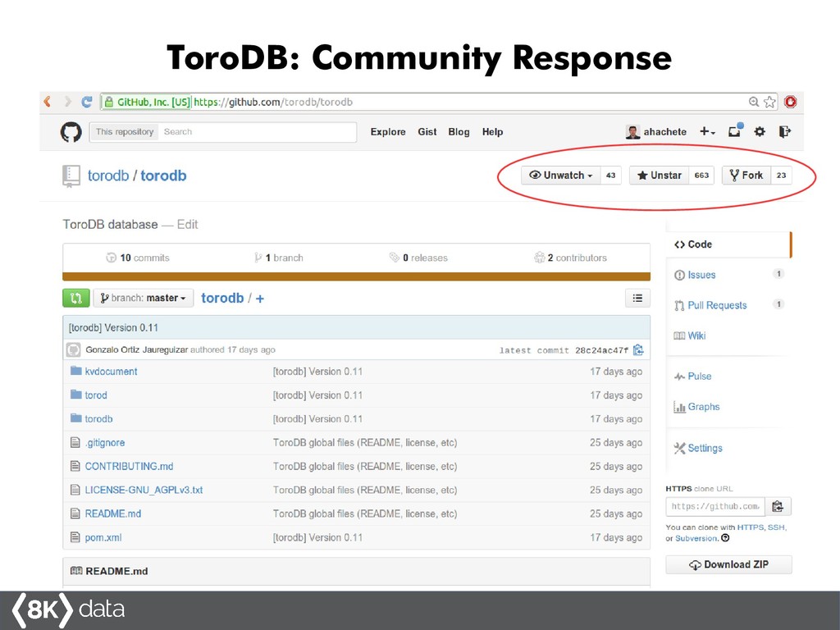Open .gitignore file

coord(105,442)
